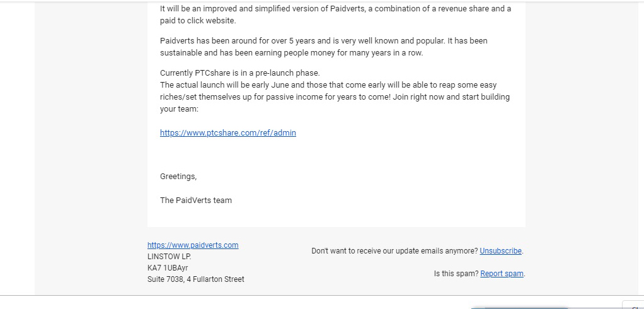Screen dimensions: 644x309
Task: Click the 'Is this spam?' question text
Action: click(x=456, y=273)
